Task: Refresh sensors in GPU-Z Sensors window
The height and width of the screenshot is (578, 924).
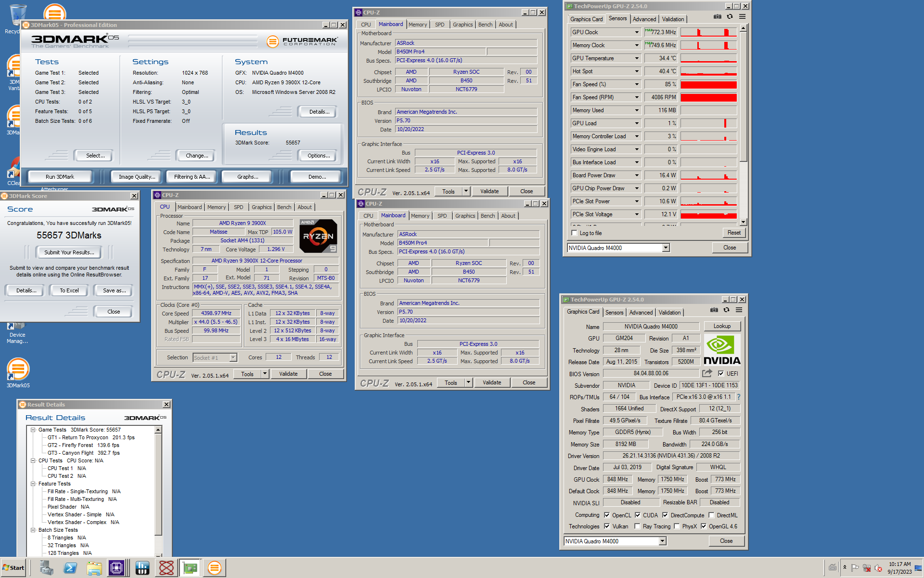Action: point(730,16)
